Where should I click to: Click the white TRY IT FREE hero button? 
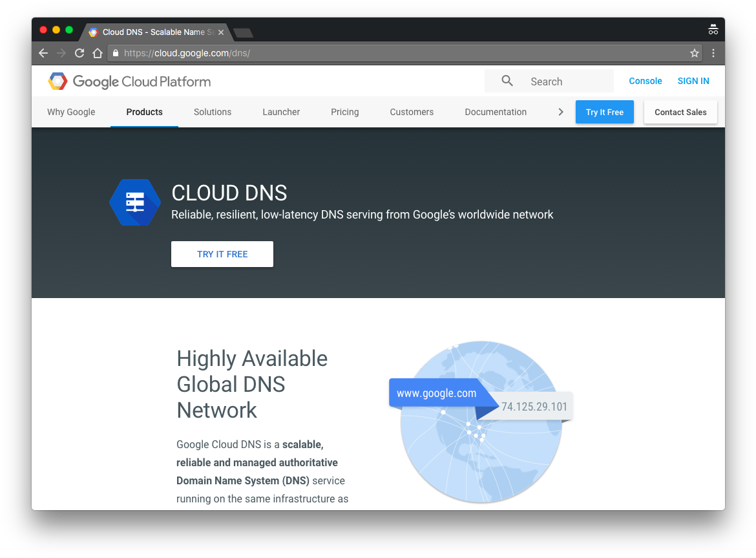222,254
